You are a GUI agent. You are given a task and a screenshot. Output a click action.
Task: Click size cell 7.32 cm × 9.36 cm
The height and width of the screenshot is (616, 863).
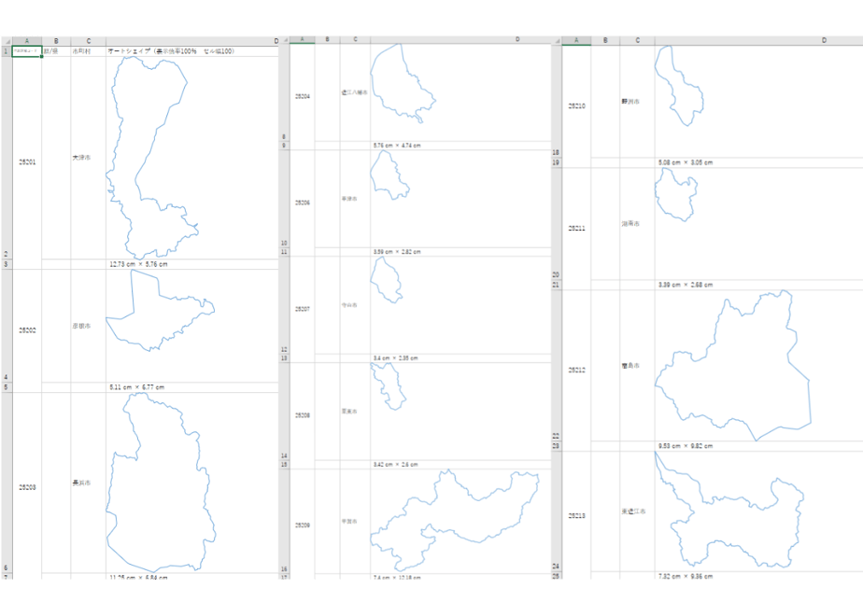(x=758, y=577)
